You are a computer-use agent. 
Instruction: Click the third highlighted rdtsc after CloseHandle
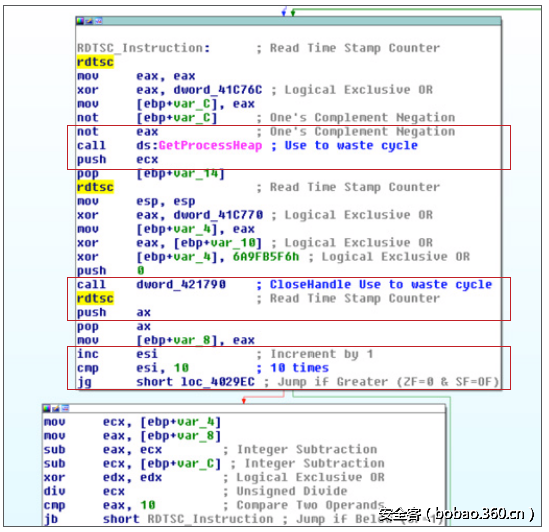(95, 298)
